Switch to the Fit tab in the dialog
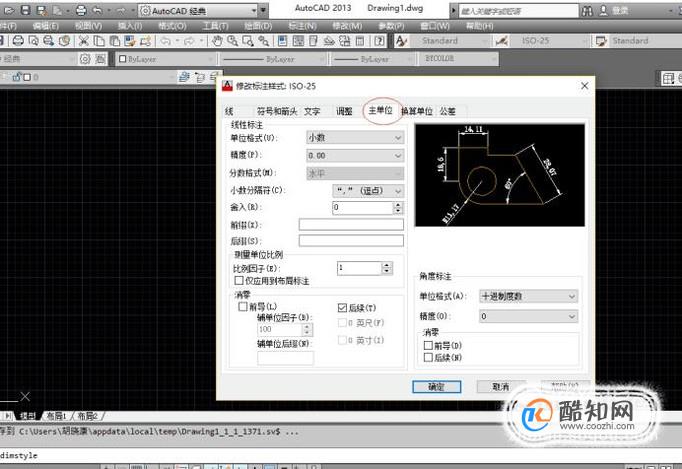This screenshot has height=469, width=682. coord(344,111)
